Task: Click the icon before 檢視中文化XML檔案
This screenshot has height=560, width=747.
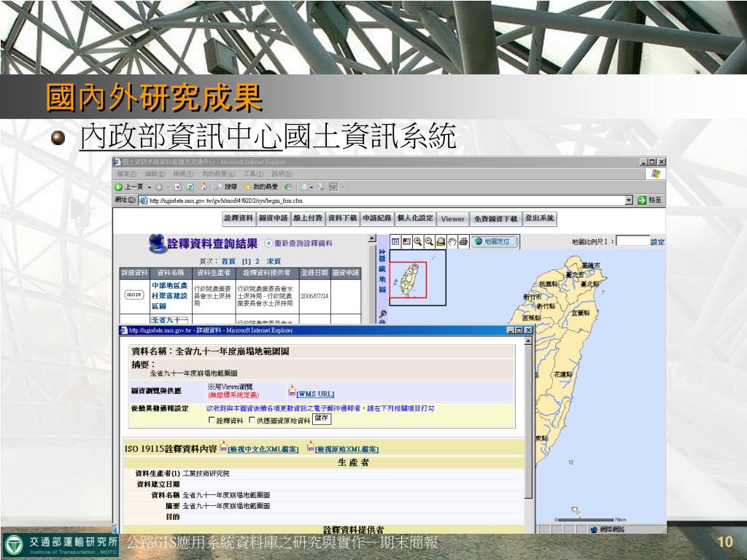Action: pos(223,446)
